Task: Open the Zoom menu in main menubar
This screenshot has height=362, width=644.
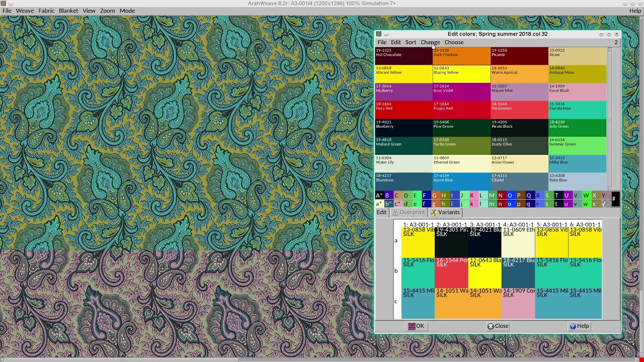Action: tap(107, 11)
